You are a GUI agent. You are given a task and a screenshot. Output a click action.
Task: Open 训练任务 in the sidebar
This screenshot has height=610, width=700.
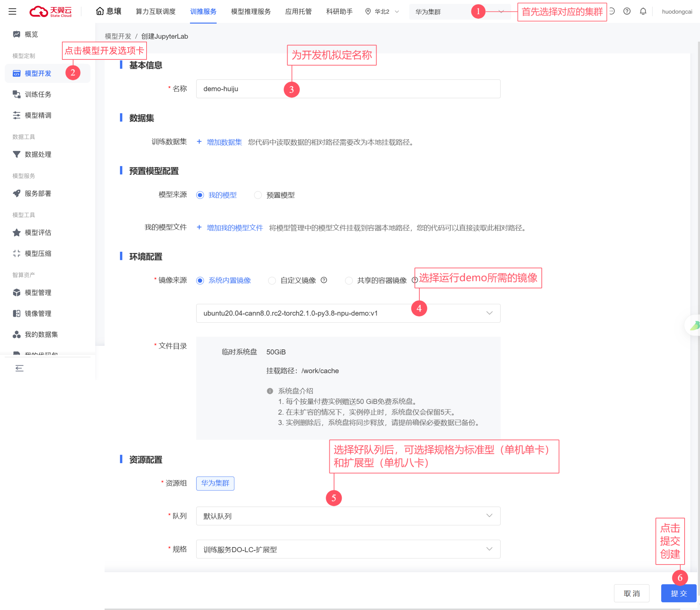click(x=38, y=94)
